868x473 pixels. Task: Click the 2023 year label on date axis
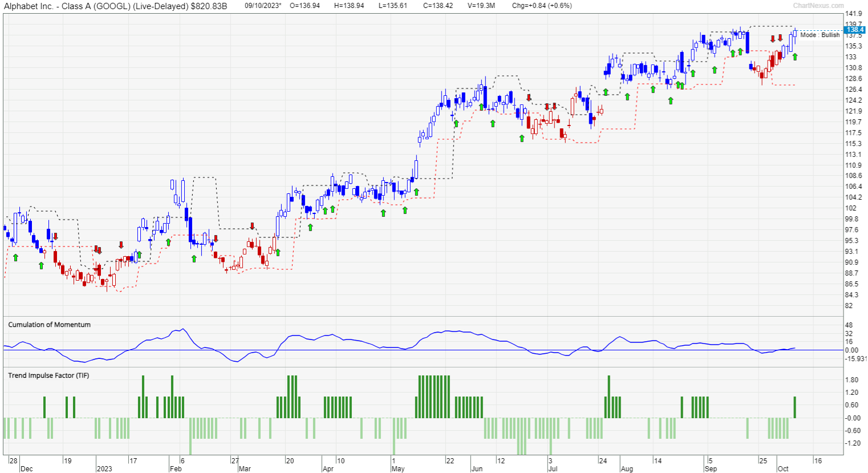(104, 469)
